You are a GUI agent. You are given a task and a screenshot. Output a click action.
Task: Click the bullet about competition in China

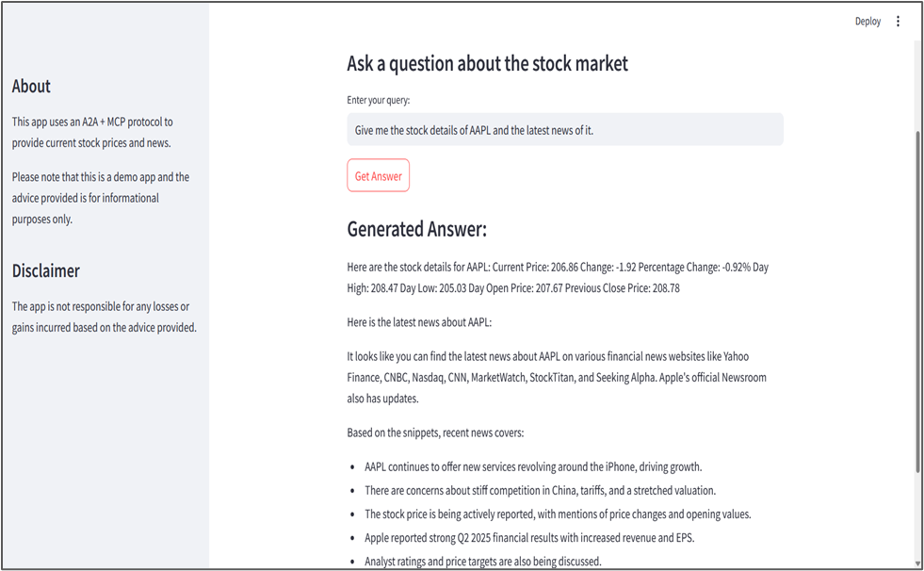pos(540,490)
